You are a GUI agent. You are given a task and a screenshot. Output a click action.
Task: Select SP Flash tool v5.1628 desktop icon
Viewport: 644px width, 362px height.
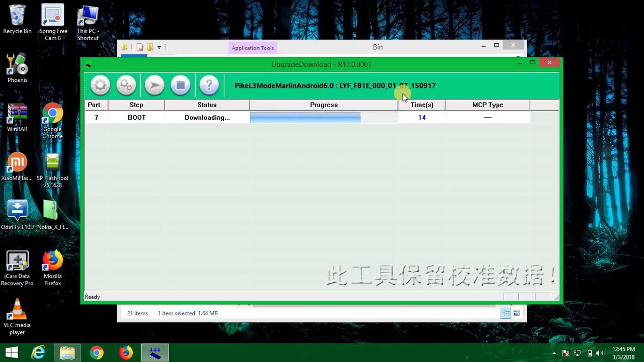pos(52,170)
